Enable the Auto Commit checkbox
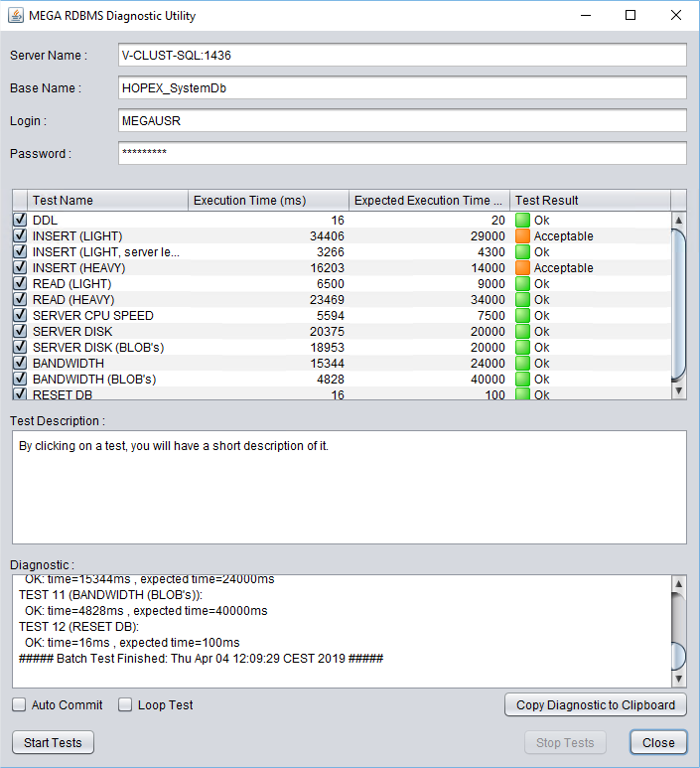 [20, 705]
